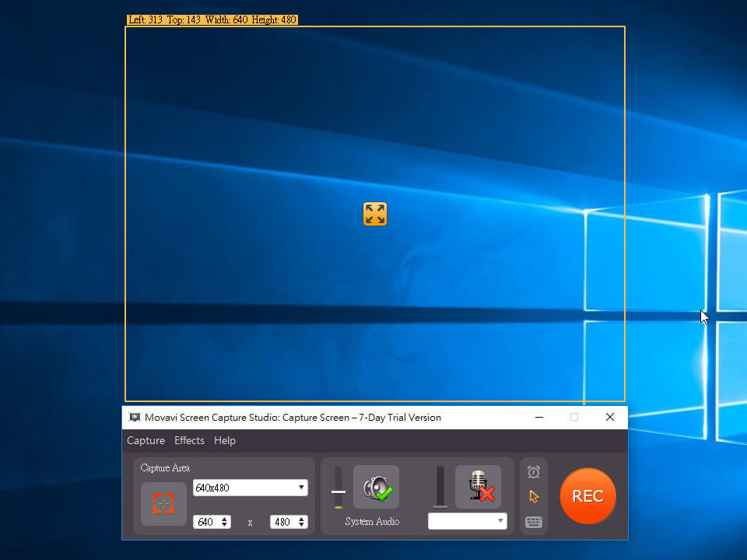The image size is (747, 560).
Task: Open the Capture menu
Action: [146, 440]
